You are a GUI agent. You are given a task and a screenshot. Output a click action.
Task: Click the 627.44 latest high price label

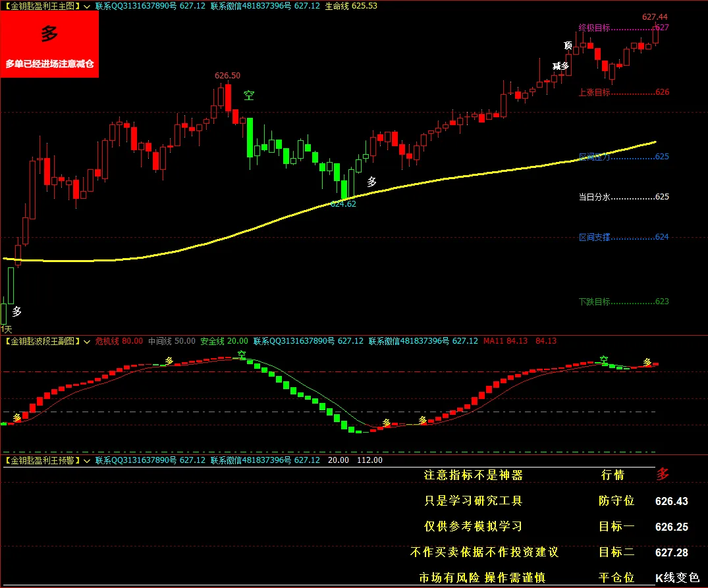[655, 17]
